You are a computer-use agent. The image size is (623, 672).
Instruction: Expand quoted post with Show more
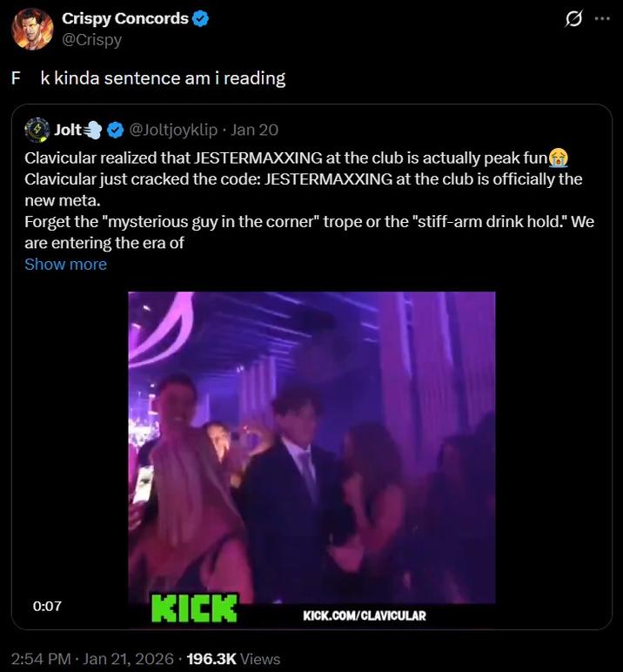pyautogui.click(x=65, y=264)
